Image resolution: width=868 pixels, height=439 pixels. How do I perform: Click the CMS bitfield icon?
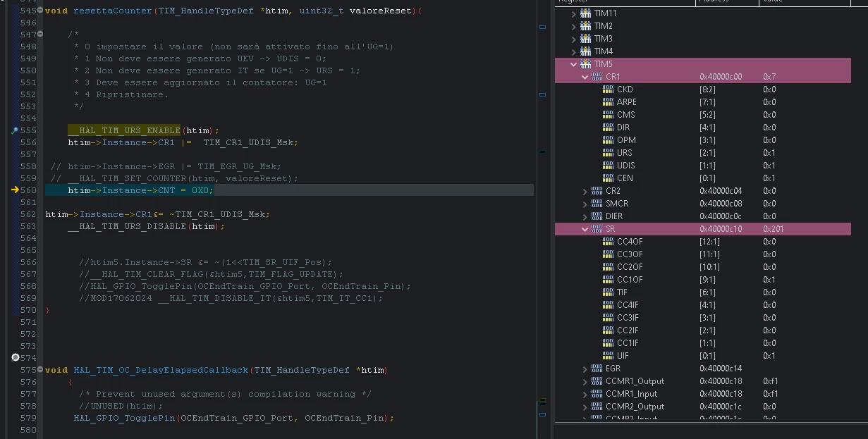click(608, 115)
